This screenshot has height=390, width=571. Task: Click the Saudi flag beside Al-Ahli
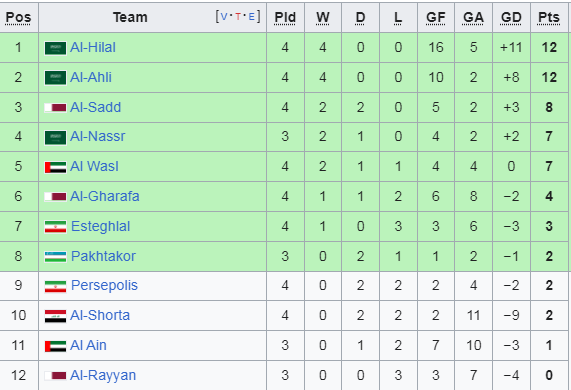tap(55, 78)
